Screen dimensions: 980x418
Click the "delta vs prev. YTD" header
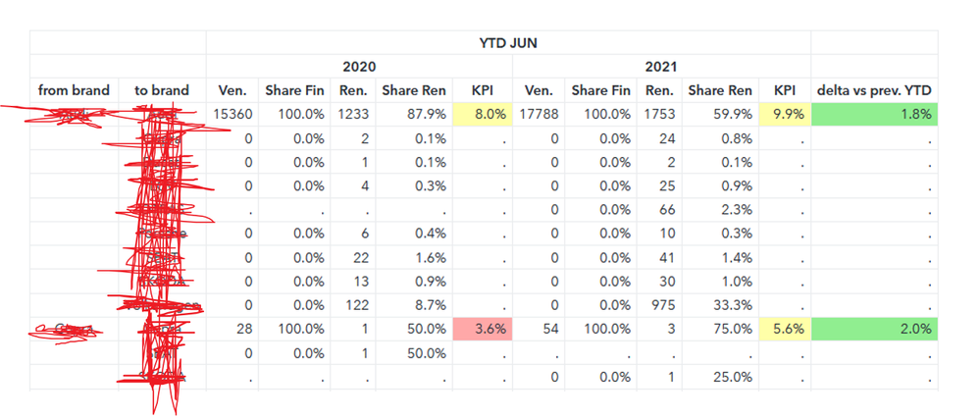click(874, 91)
